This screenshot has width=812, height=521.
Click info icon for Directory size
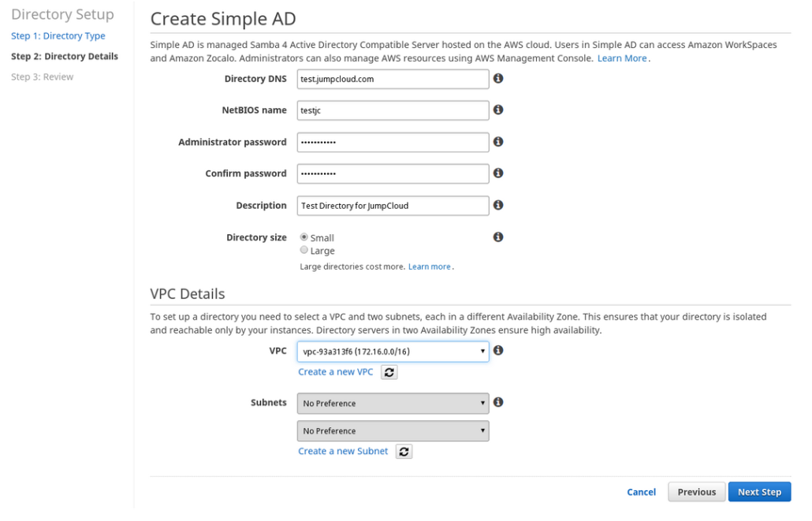point(498,236)
